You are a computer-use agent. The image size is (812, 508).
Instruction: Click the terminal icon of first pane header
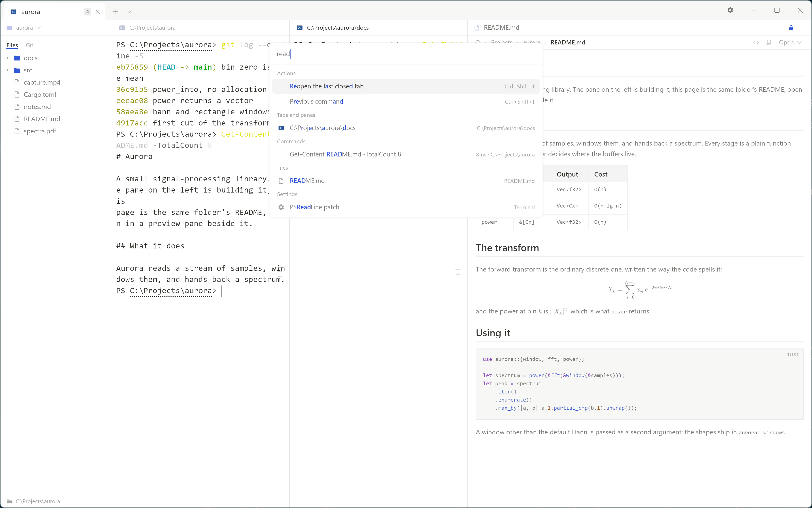pyautogui.click(x=122, y=27)
